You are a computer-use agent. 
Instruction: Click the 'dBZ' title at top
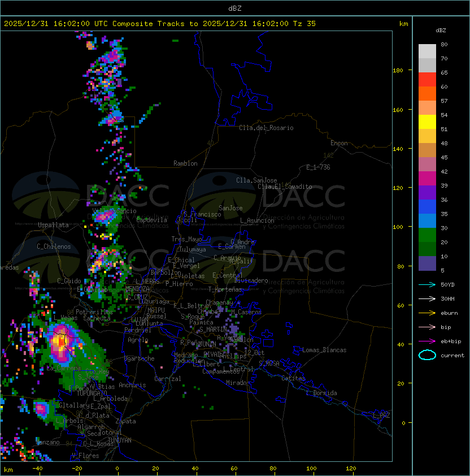point(235,8)
